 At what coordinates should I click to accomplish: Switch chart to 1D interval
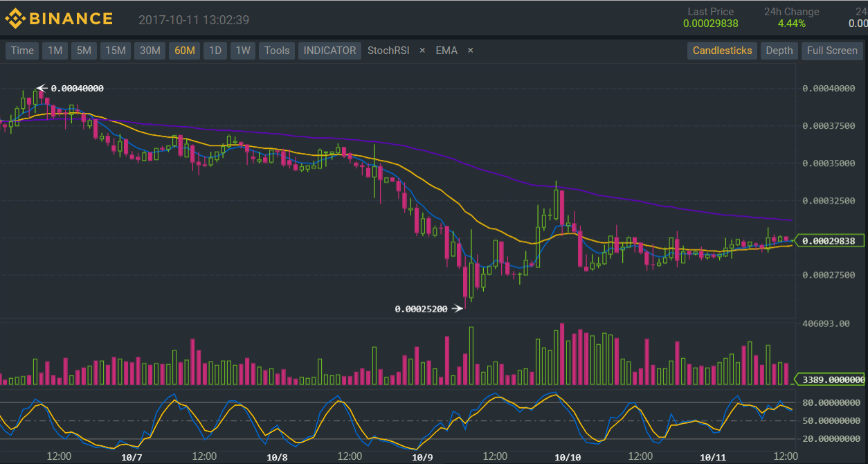click(216, 51)
